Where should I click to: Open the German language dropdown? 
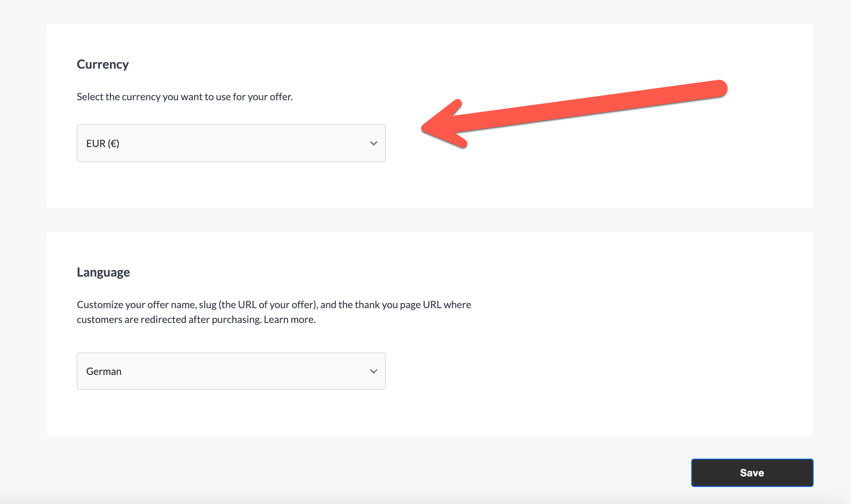(231, 371)
